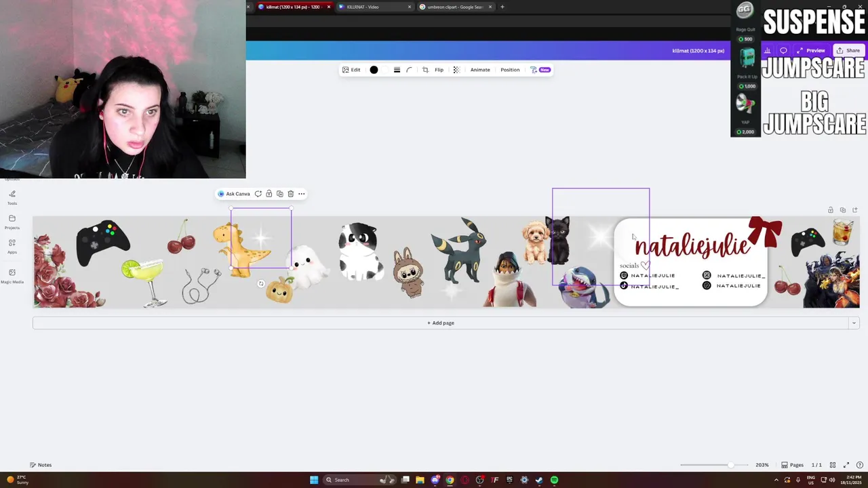868x488 pixels.
Task: Click Add page button
Action: (x=440, y=323)
